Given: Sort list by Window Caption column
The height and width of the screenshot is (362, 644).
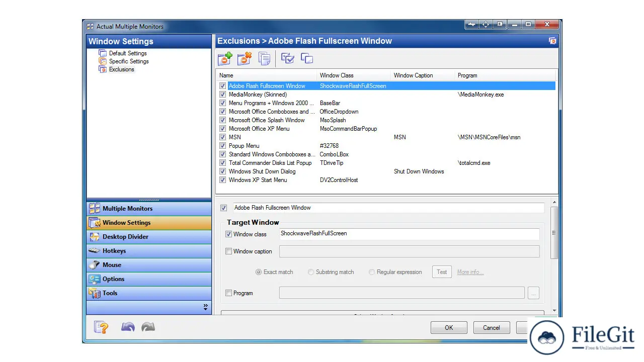Looking at the screenshot, I should click(x=423, y=75).
